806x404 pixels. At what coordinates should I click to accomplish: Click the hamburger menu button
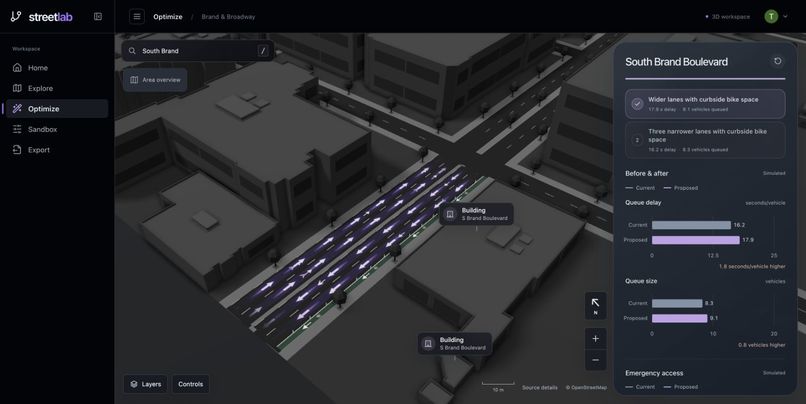[x=137, y=16]
